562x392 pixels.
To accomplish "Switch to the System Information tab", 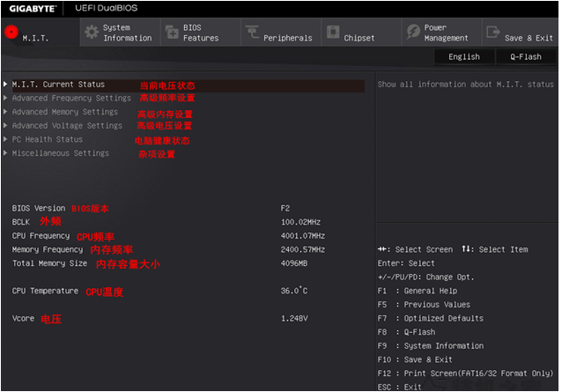I will [x=120, y=33].
